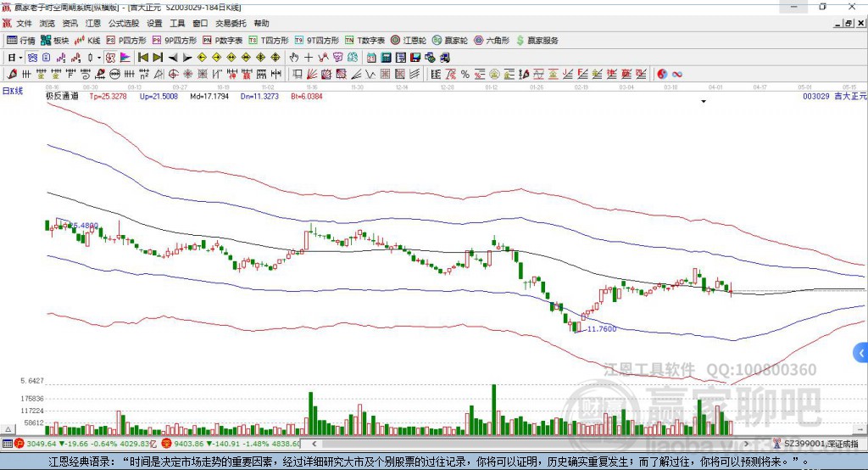Select the hand pan tool
The height and width of the screenshot is (470, 868).
(294, 58)
